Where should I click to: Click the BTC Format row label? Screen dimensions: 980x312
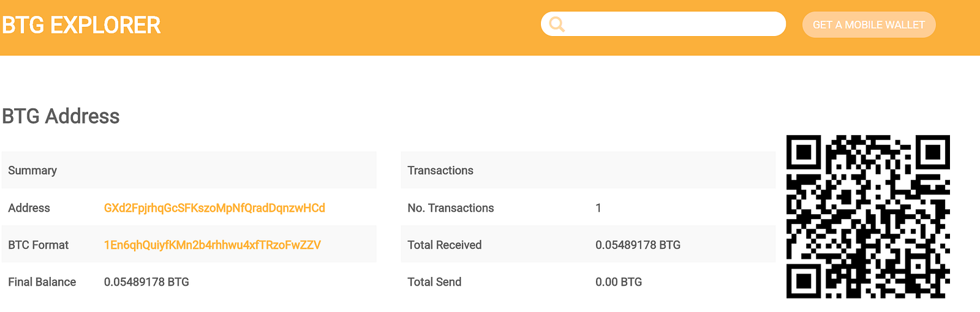pos(39,245)
